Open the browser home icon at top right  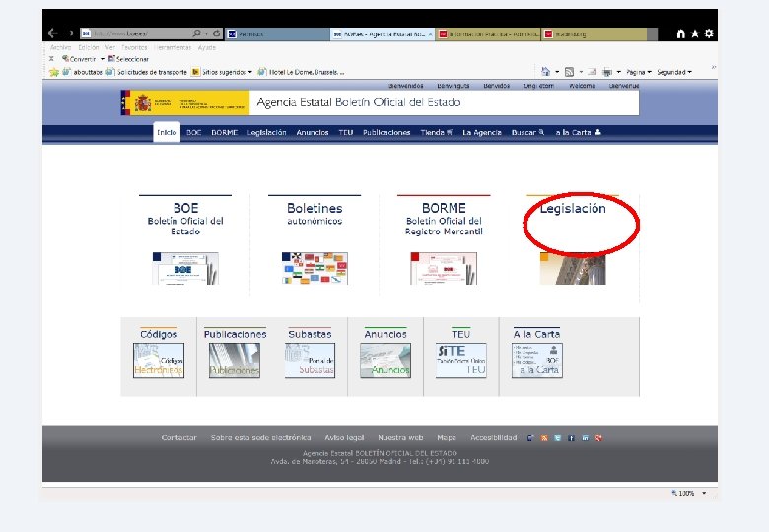pyautogui.click(x=681, y=33)
